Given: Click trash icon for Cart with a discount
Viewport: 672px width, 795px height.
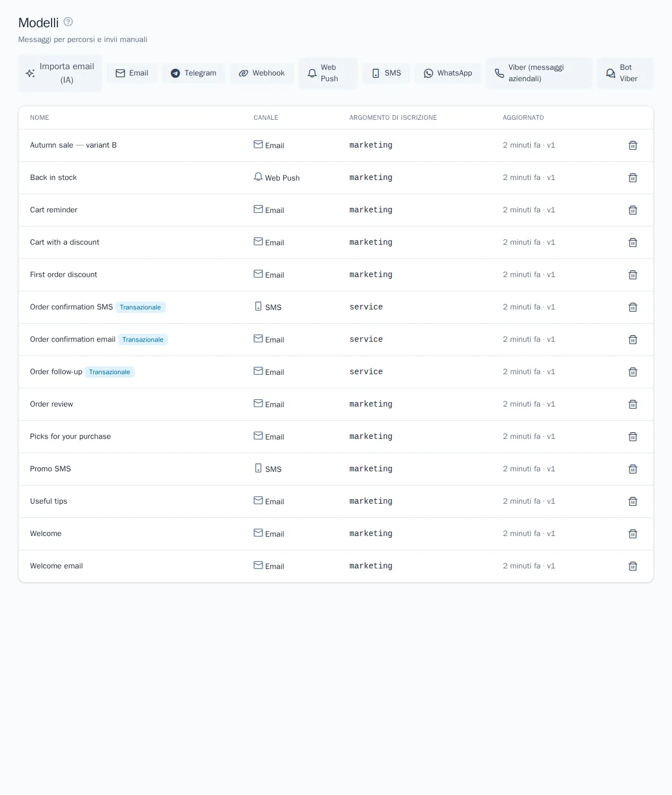Looking at the screenshot, I should (x=633, y=242).
